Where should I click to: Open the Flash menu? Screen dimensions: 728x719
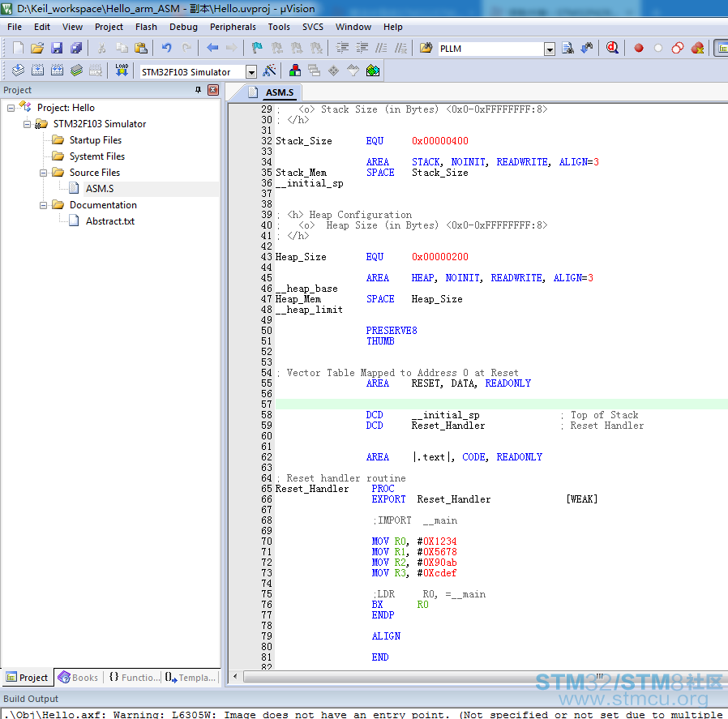point(146,27)
